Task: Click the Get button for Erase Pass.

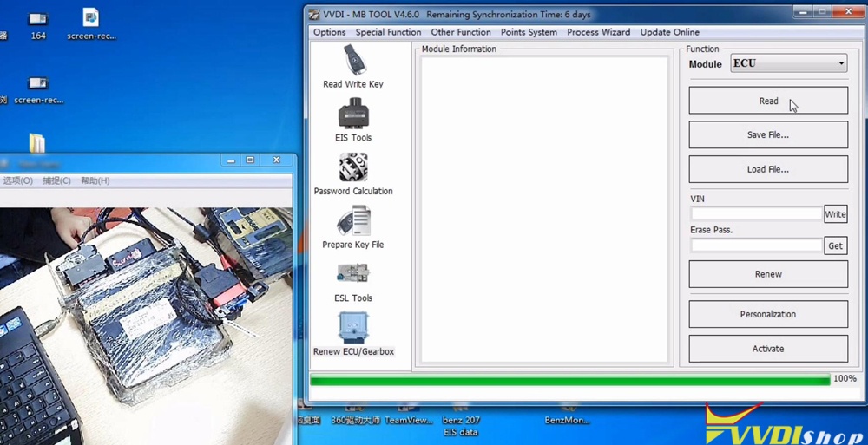Action: click(835, 245)
